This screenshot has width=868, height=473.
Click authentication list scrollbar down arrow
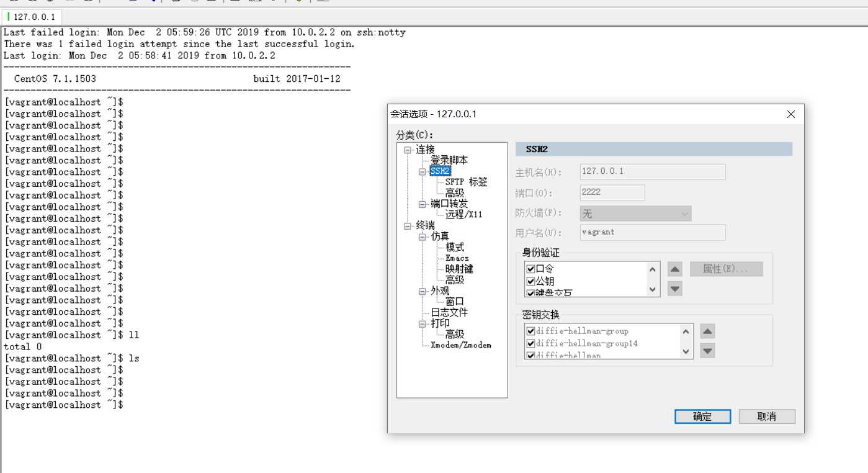click(x=653, y=289)
